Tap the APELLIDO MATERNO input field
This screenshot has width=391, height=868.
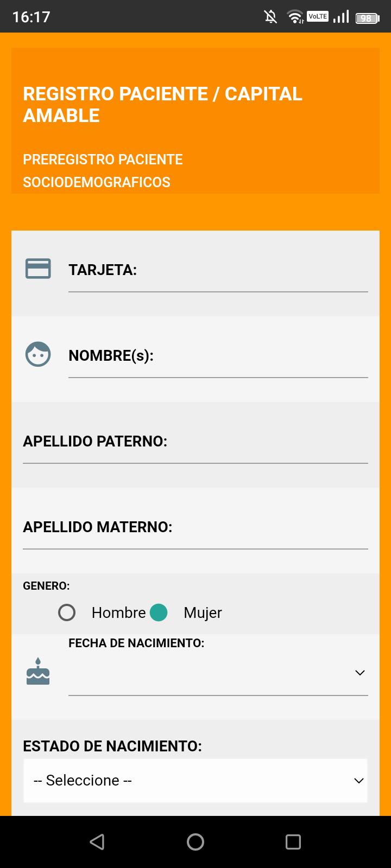tap(195, 527)
